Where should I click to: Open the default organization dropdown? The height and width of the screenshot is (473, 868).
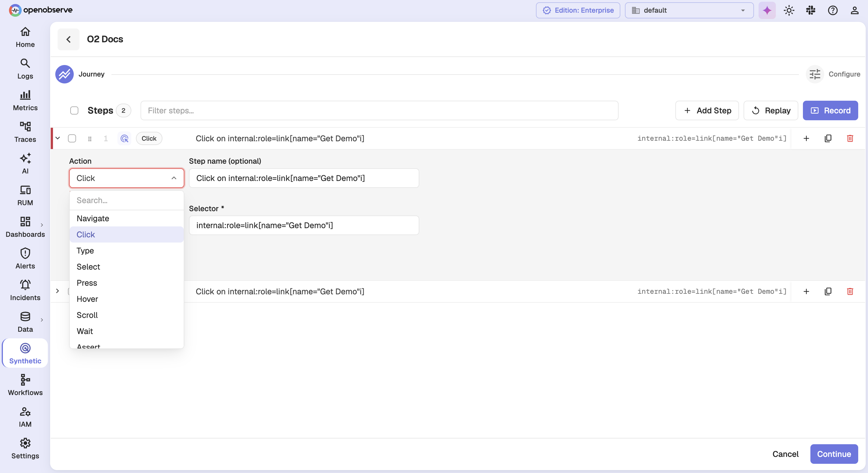689,10
